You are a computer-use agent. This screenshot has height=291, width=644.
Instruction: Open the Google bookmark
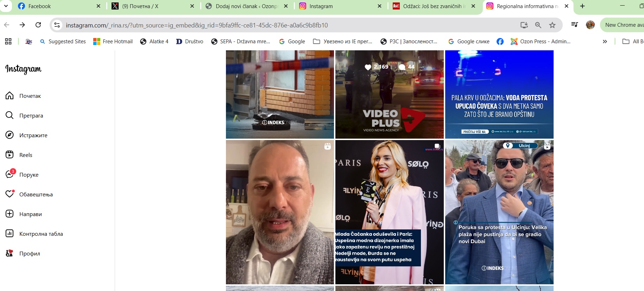(x=292, y=42)
